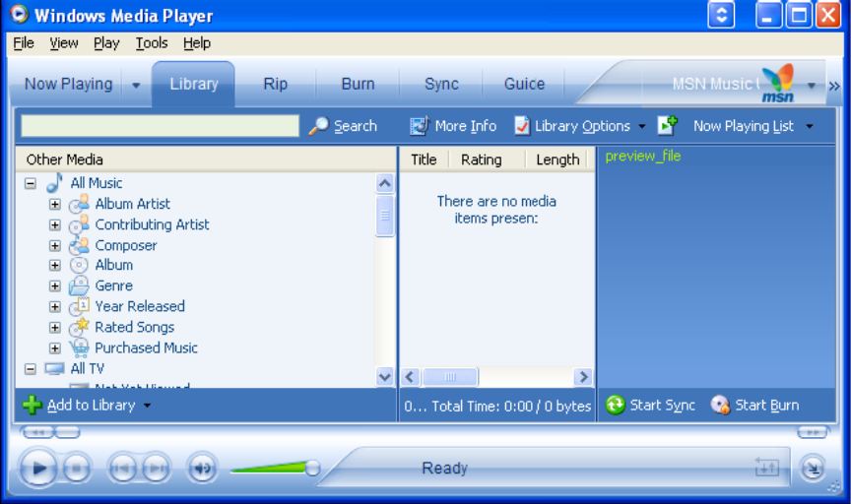Expand Year Released node
This screenshot has width=851, height=504.
(x=55, y=306)
